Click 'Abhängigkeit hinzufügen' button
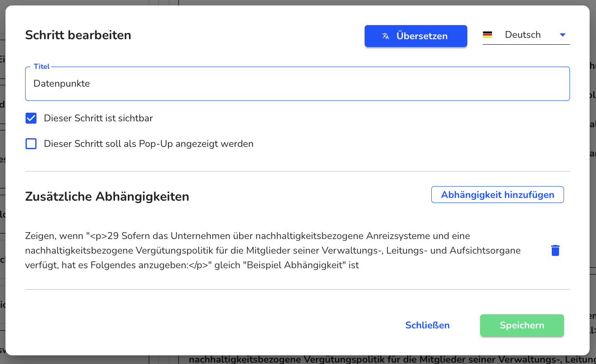 pos(497,195)
